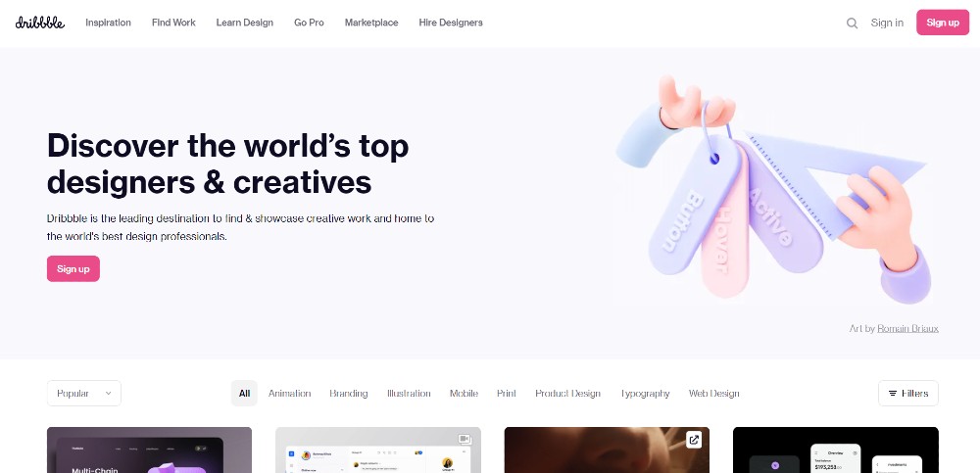Click the video camera icon on second thumbnail
Viewport: 980px width, 473px height.
(x=464, y=439)
